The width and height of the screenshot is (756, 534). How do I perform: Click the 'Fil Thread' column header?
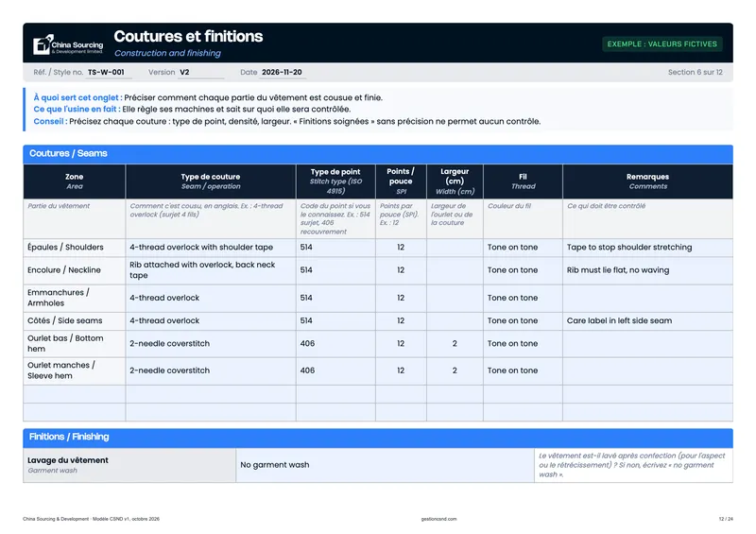click(x=524, y=181)
